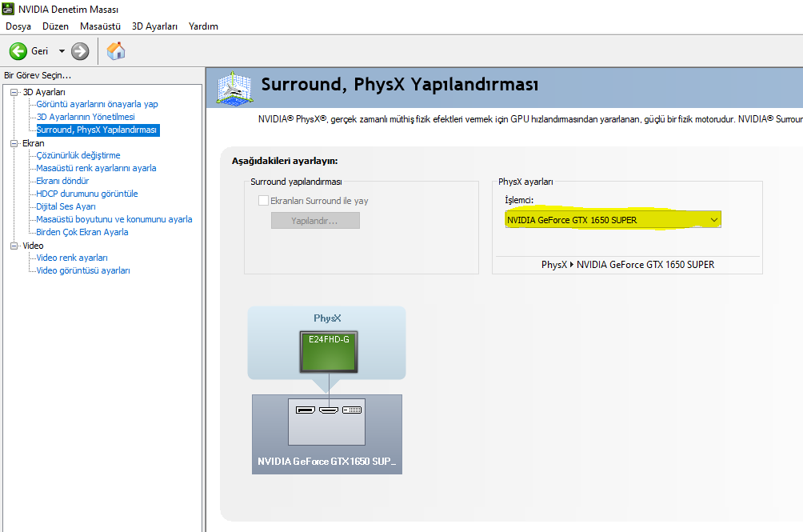Collapse the Ekran tree node
Image resolution: width=803 pixels, height=532 pixels.
[x=14, y=143]
